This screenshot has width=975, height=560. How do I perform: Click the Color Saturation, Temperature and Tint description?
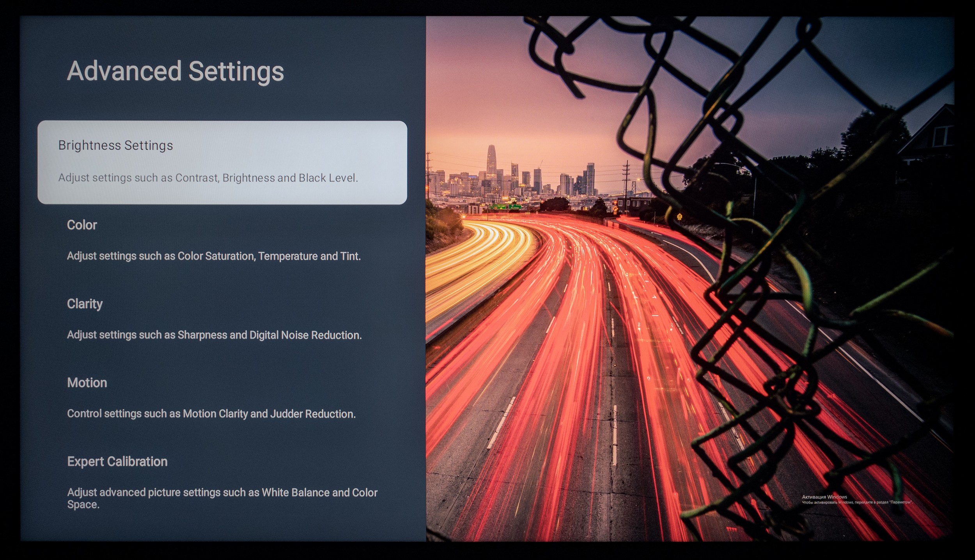point(214,256)
